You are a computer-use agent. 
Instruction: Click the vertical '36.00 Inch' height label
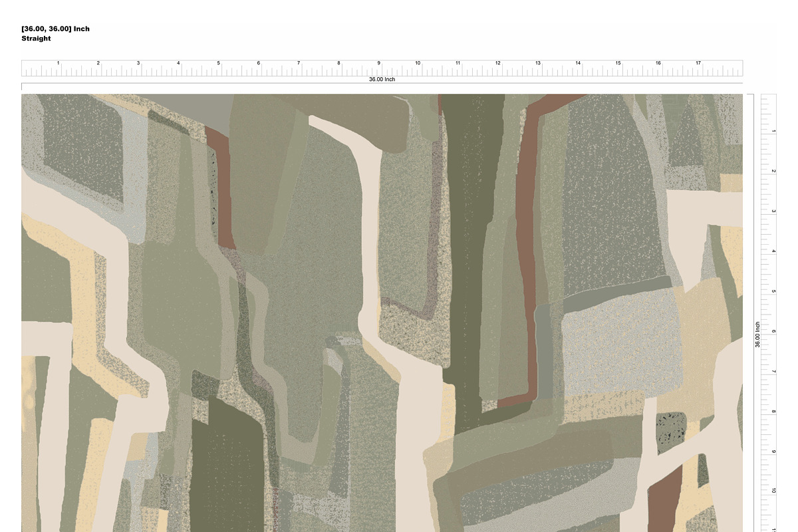757,334
